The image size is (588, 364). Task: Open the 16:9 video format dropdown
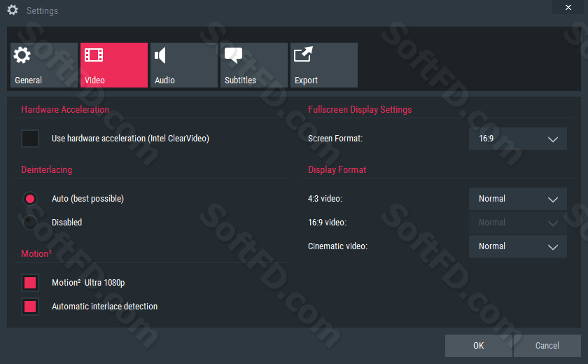pos(518,223)
